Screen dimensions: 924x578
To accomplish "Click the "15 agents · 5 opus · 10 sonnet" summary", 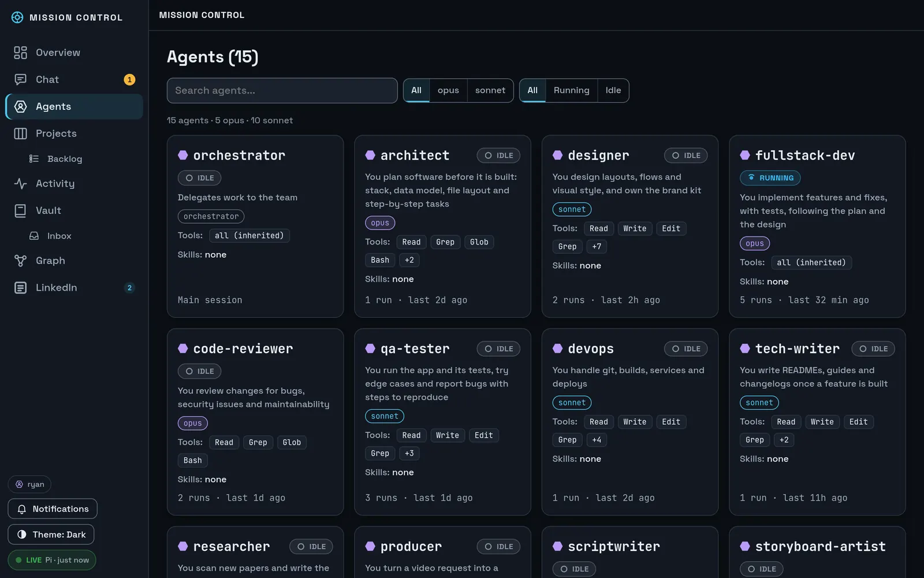I will point(230,120).
